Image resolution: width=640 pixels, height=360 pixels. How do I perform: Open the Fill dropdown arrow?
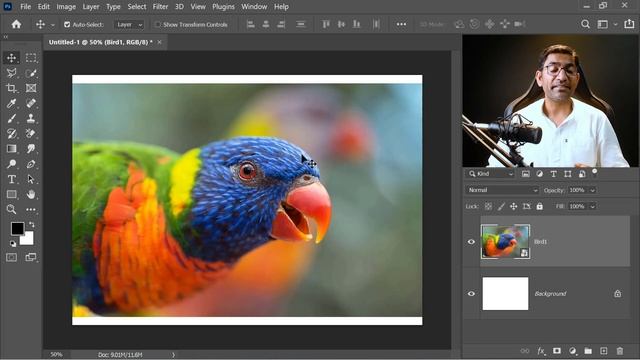(x=593, y=207)
